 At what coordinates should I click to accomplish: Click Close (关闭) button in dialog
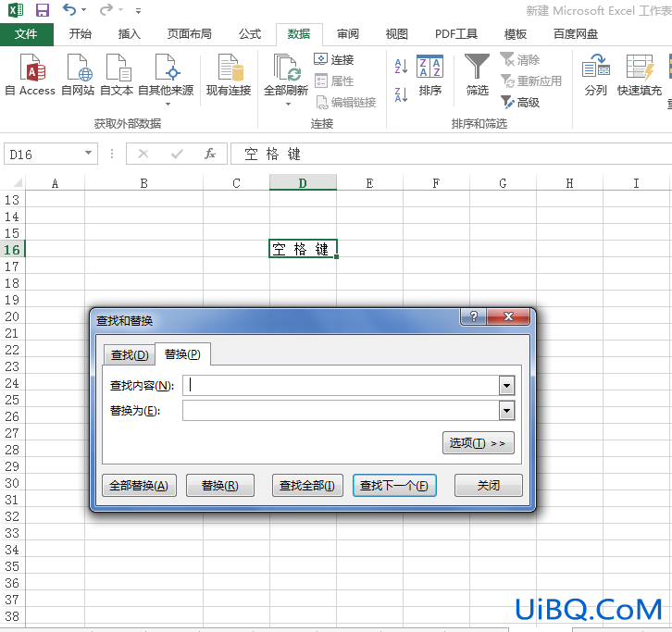click(489, 486)
